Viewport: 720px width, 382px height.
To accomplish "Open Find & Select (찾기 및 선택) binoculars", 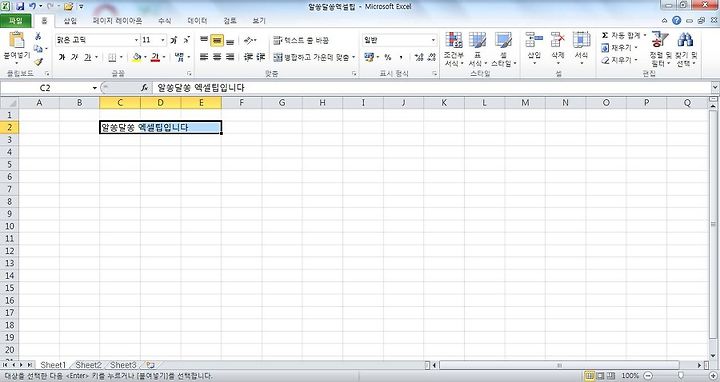I will [685, 49].
